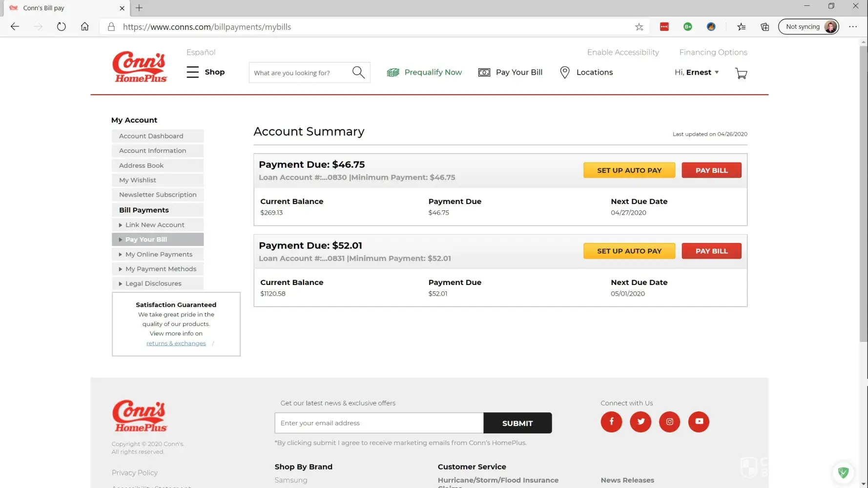Open Conn's Facebook page icon
This screenshot has height=488, width=868.
pos(611,422)
